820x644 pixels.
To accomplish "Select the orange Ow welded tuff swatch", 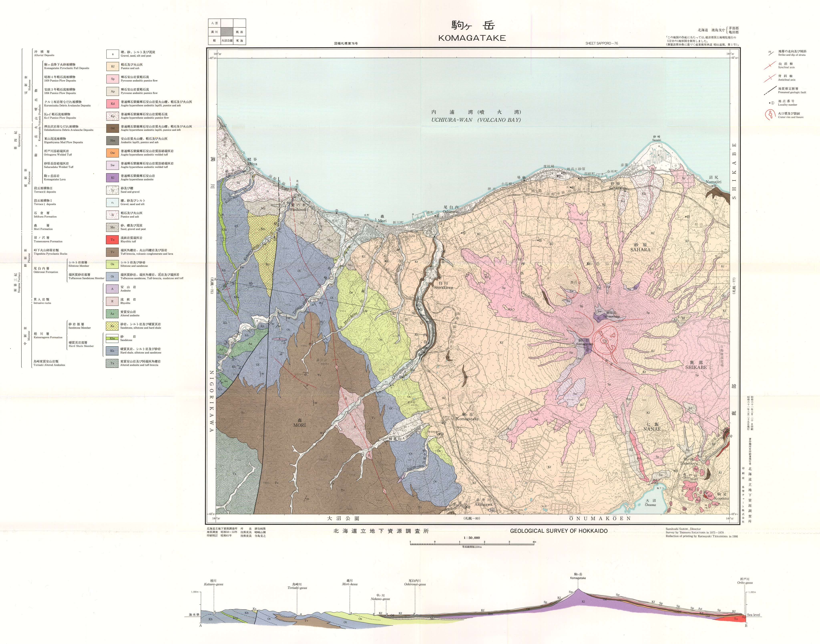I will tap(112, 153).
